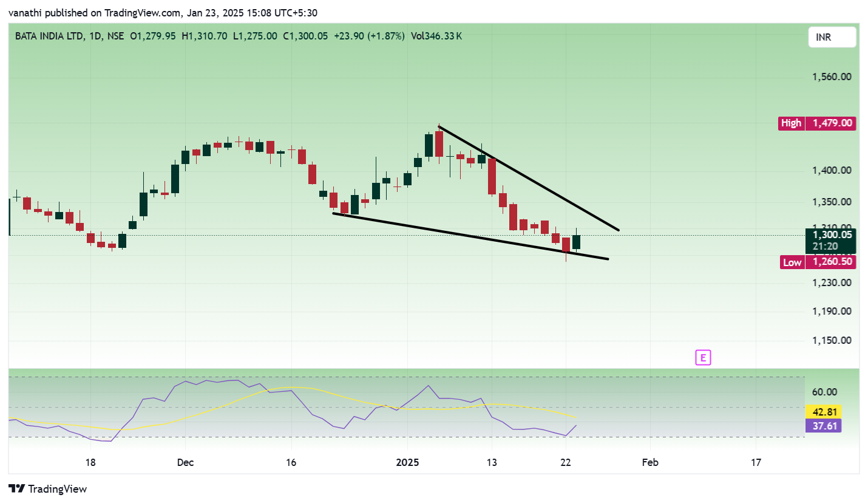Click the purple RSI value 37.61
Screen dimensions: 868x503
[823, 426]
